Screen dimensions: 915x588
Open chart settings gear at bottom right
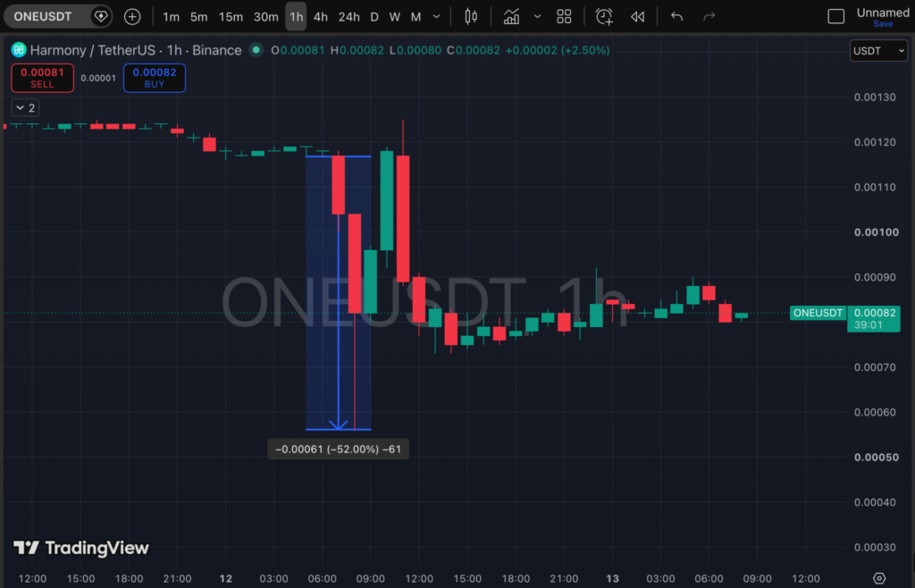click(879, 579)
